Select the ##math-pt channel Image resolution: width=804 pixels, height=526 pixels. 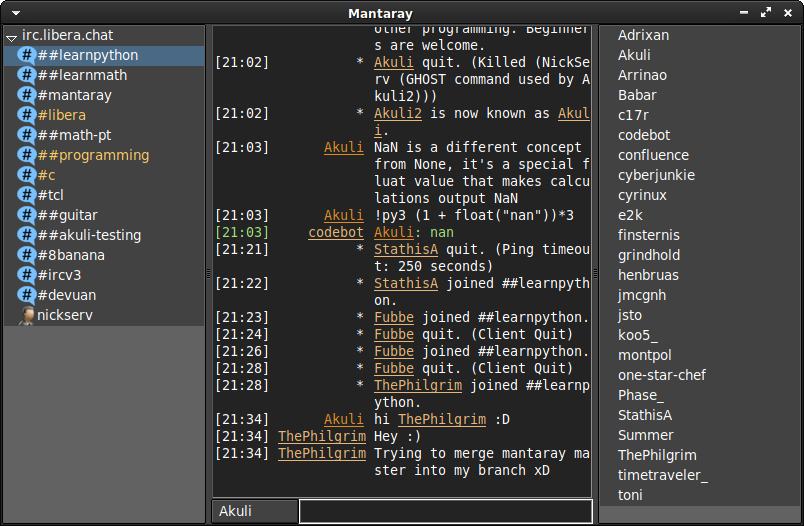(74, 135)
